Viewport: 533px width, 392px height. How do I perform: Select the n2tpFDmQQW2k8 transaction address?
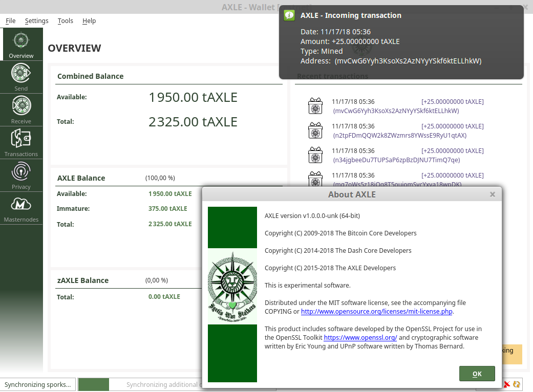point(400,135)
